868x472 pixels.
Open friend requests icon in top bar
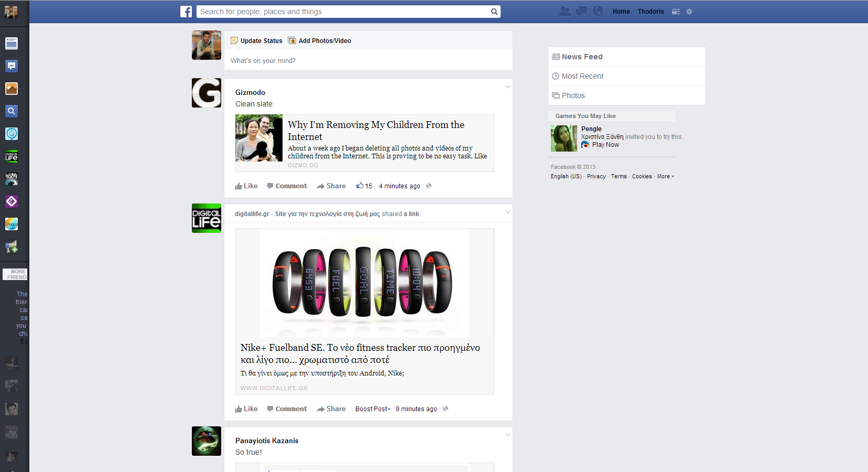pos(565,12)
